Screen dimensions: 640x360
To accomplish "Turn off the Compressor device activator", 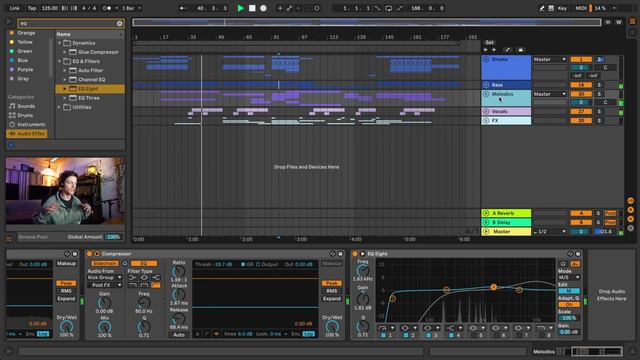I will [x=89, y=254].
